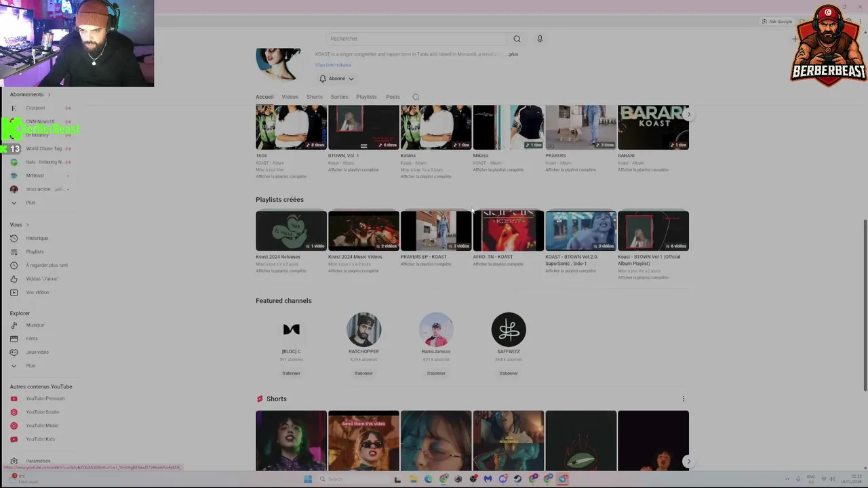Open the bfan.link/mikasa link
Viewport: 868px width, 488px height.
tap(333, 65)
